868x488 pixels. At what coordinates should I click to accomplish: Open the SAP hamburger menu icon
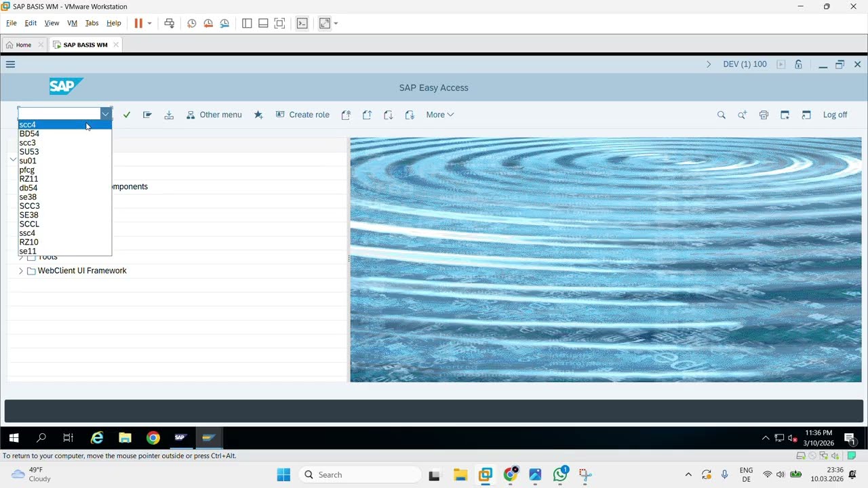(x=10, y=64)
